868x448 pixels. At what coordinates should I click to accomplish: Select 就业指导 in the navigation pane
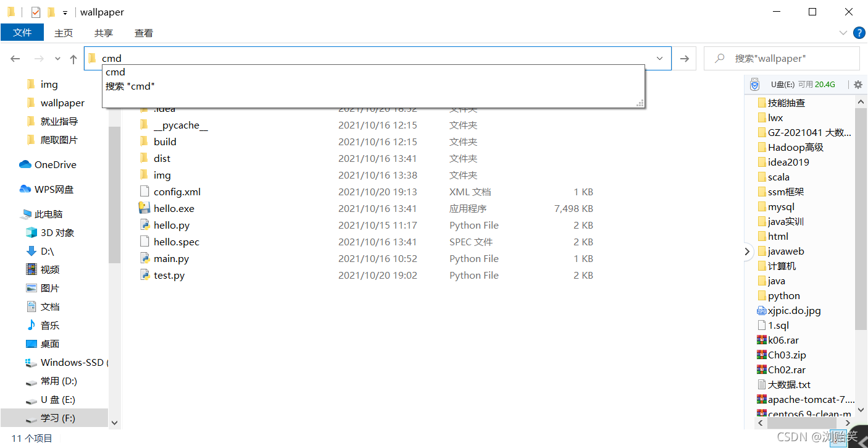coord(59,121)
